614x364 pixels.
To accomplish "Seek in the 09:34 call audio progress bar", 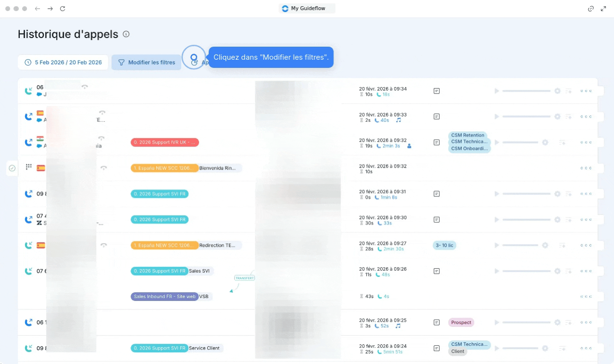I will click(526, 91).
